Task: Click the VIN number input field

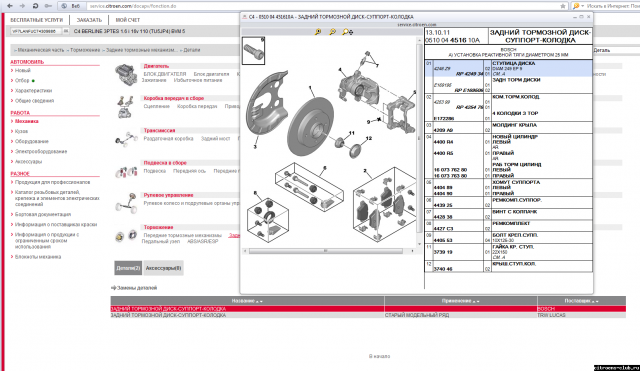Action: click(36, 31)
